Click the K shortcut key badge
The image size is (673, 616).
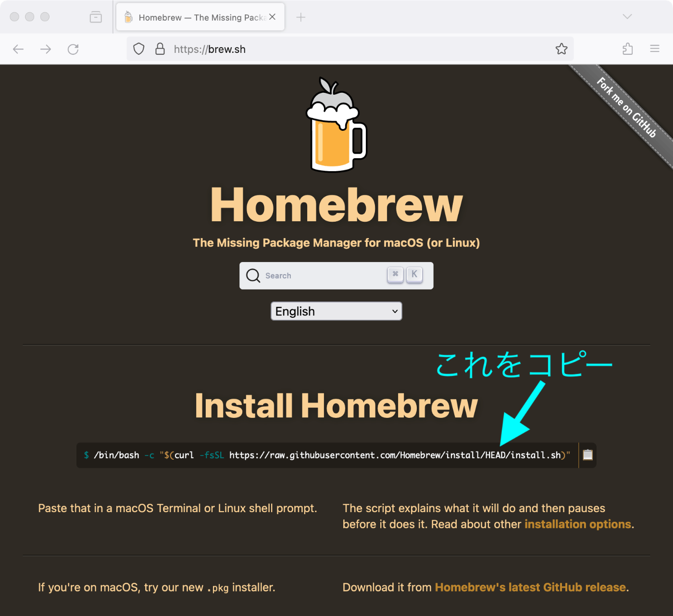point(414,275)
